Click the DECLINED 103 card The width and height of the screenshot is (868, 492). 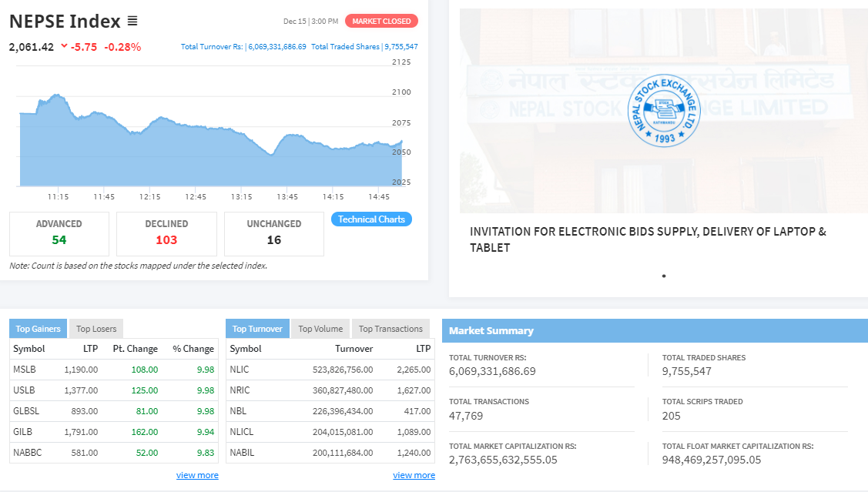point(166,233)
